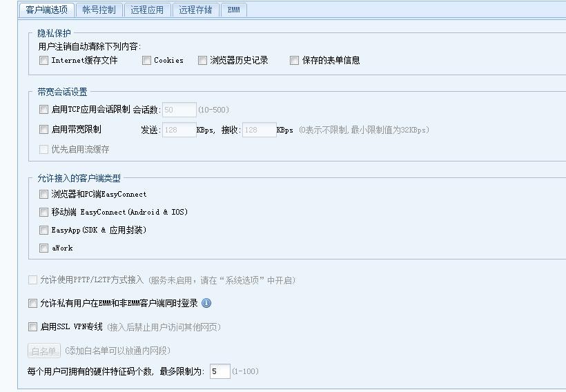Screen dimensions: 566x392
Task: Tick the EasyApp (SDK & 应用封装) checkbox
Action: pyautogui.click(x=44, y=231)
